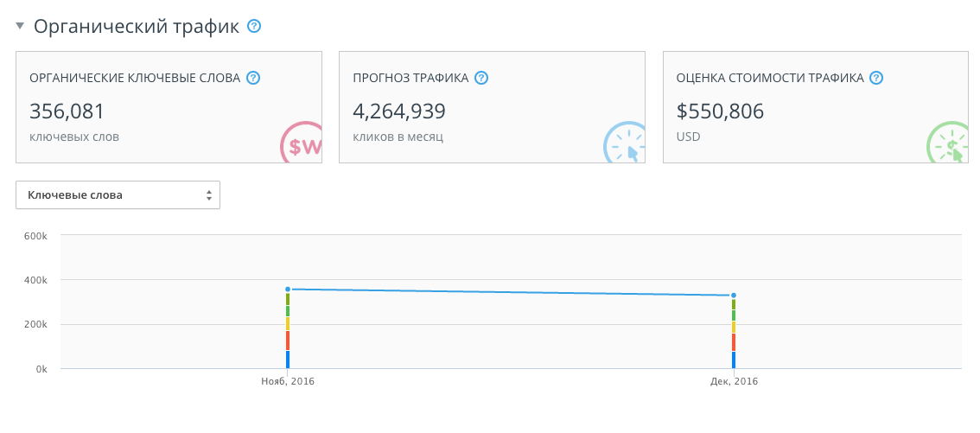Click pink $W keyword icon in first card

302,144
